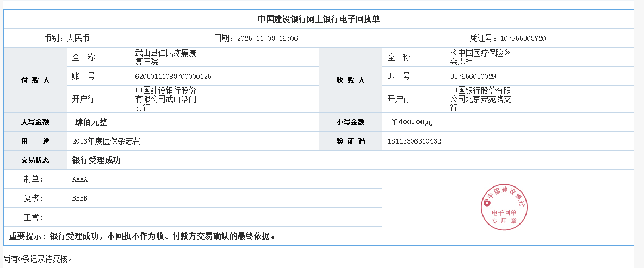Select the verification code 18113306310432
This screenshot has height=268, width=644.
(414, 141)
